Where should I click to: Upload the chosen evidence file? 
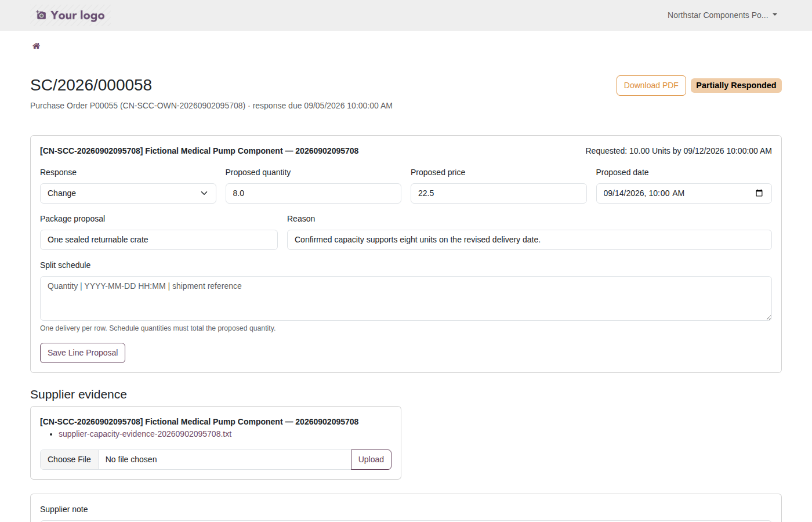pyautogui.click(x=371, y=459)
